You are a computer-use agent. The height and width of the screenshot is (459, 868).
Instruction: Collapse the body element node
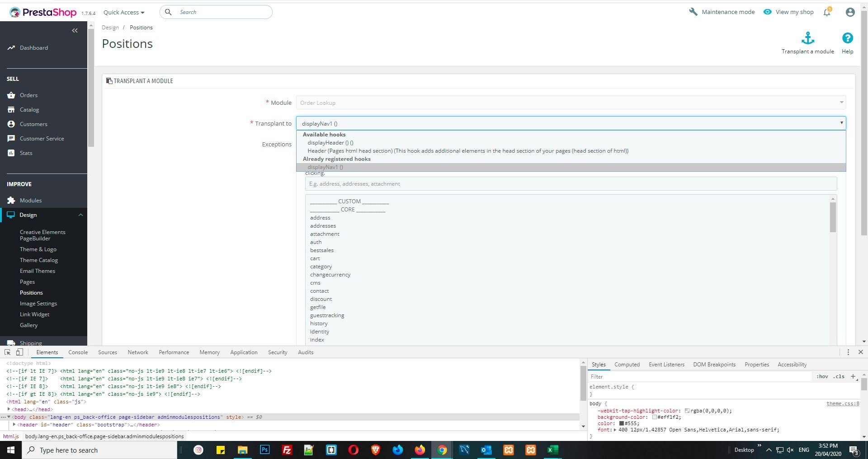(9, 417)
